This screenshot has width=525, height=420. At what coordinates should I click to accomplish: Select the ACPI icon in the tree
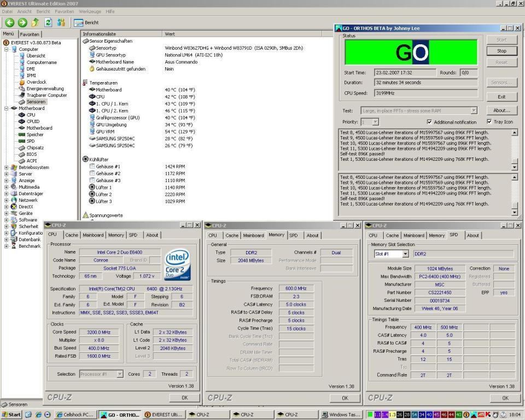[22, 161]
